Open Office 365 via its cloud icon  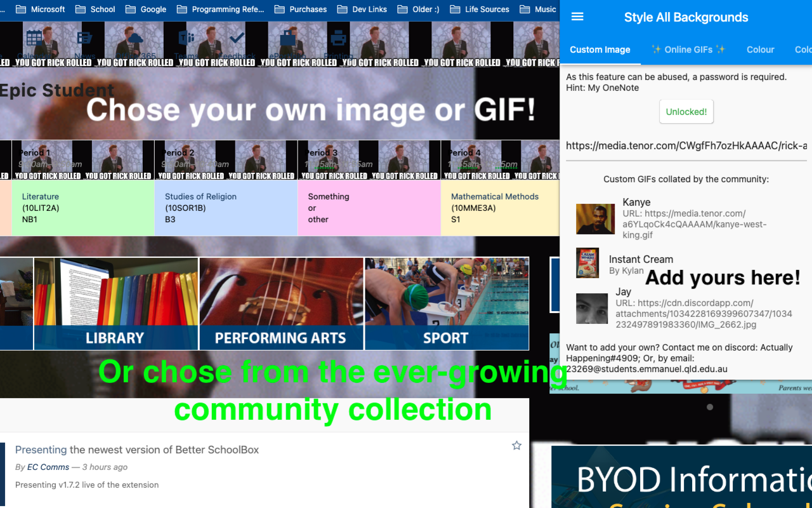(x=134, y=37)
